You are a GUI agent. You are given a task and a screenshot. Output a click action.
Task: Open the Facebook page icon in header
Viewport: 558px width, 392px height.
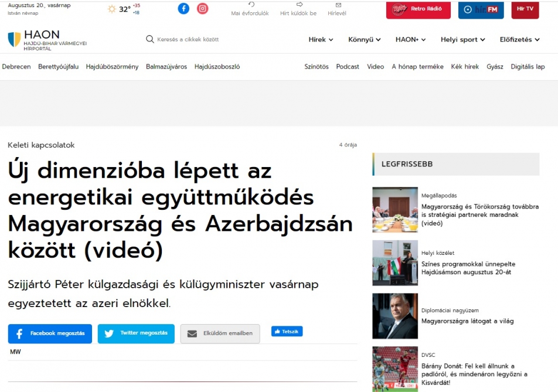click(x=183, y=9)
